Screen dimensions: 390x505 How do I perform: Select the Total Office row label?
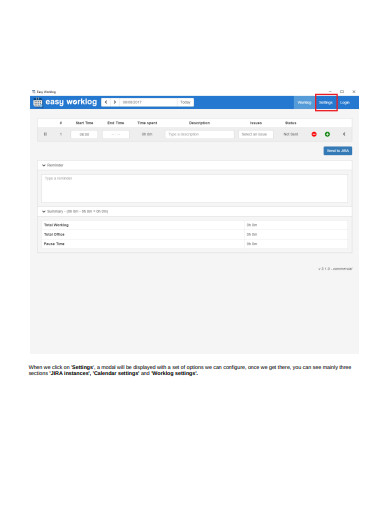point(54,235)
